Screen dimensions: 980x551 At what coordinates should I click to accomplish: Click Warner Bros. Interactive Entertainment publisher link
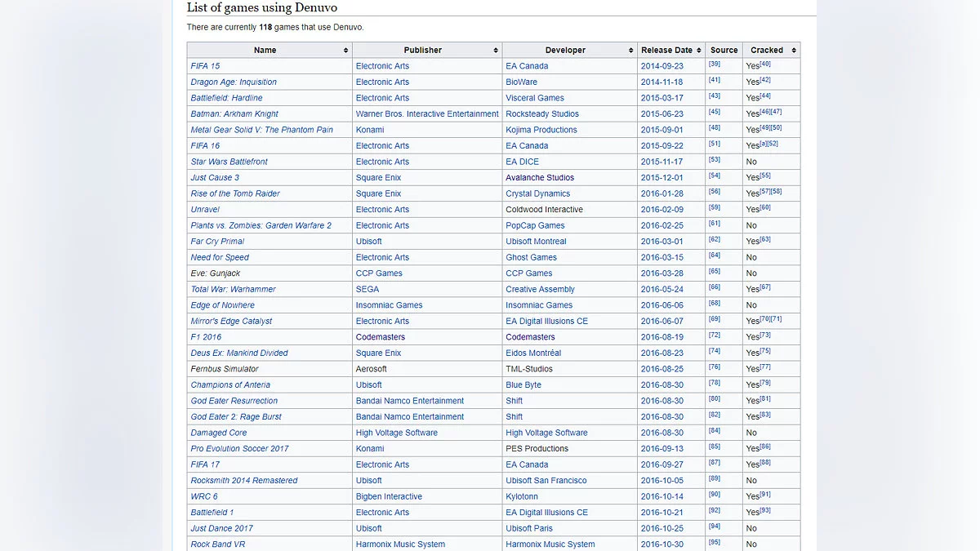coord(427,114)
